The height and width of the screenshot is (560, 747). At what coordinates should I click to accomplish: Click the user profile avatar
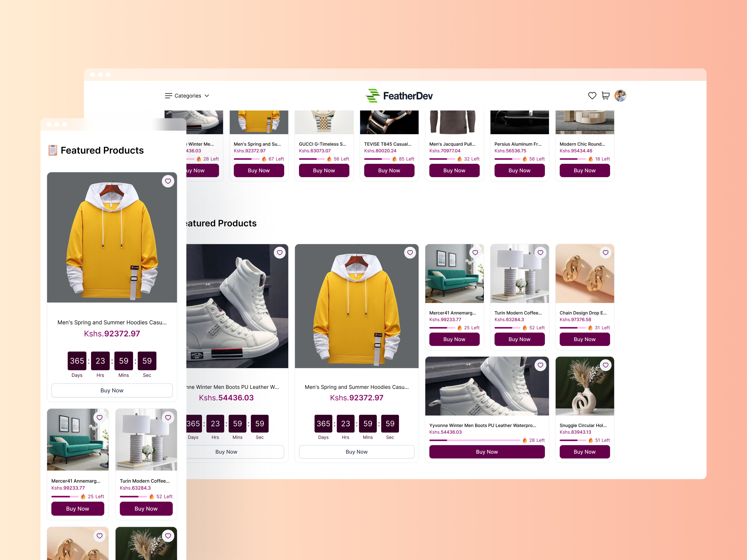click(620, 96)
